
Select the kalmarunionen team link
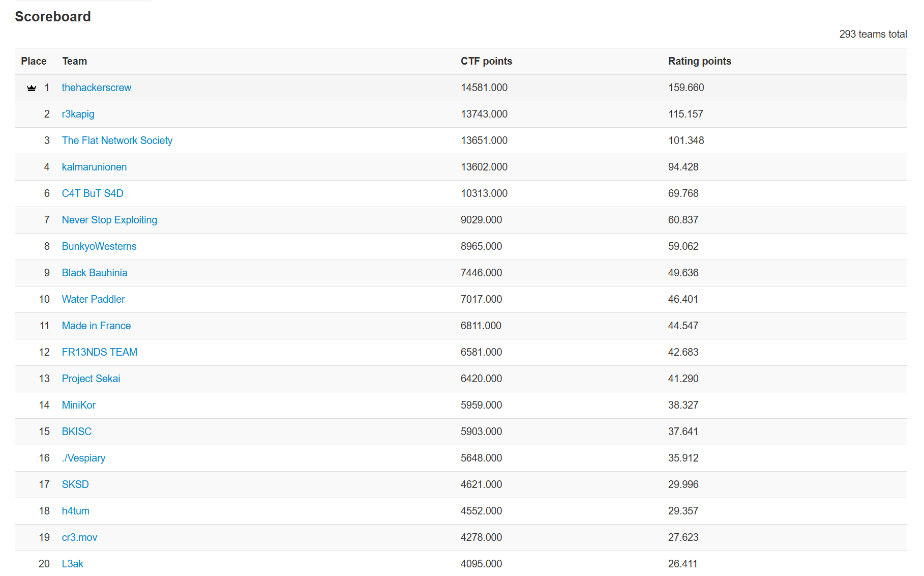tap(94, 167)
